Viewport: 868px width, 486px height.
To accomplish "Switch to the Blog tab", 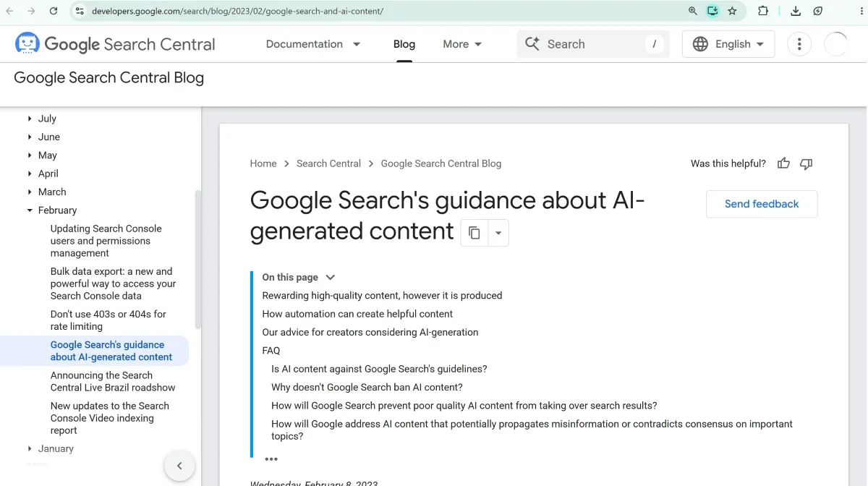I will click(x=404, y=44).
